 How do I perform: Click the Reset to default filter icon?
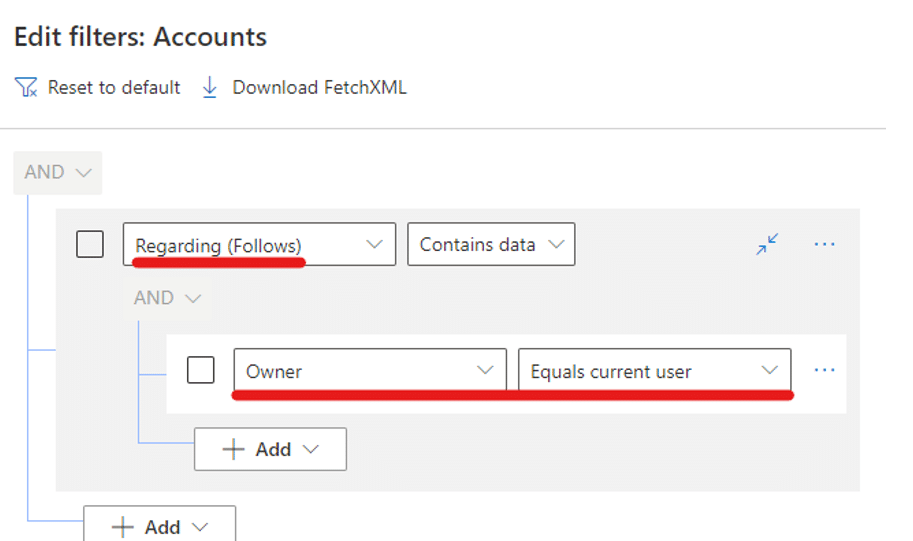coord(26,88)
